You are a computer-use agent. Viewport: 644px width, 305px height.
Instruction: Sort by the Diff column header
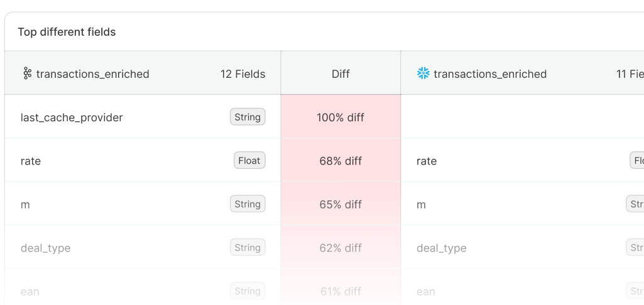341,74
